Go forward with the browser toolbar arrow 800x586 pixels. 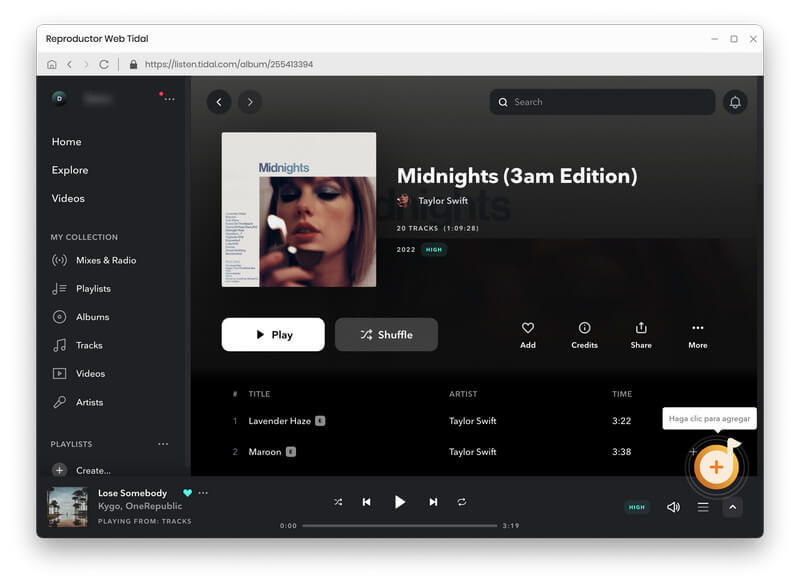86,64
